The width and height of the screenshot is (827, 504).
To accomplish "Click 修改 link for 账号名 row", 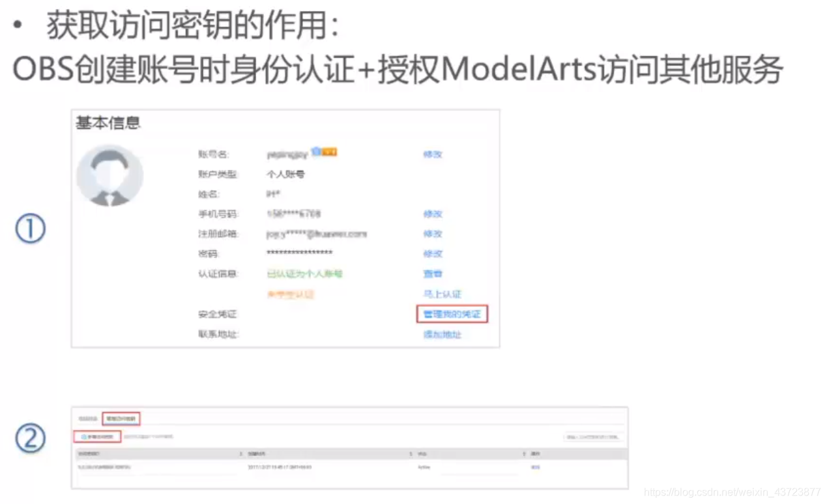I will (x=433, y=154).
